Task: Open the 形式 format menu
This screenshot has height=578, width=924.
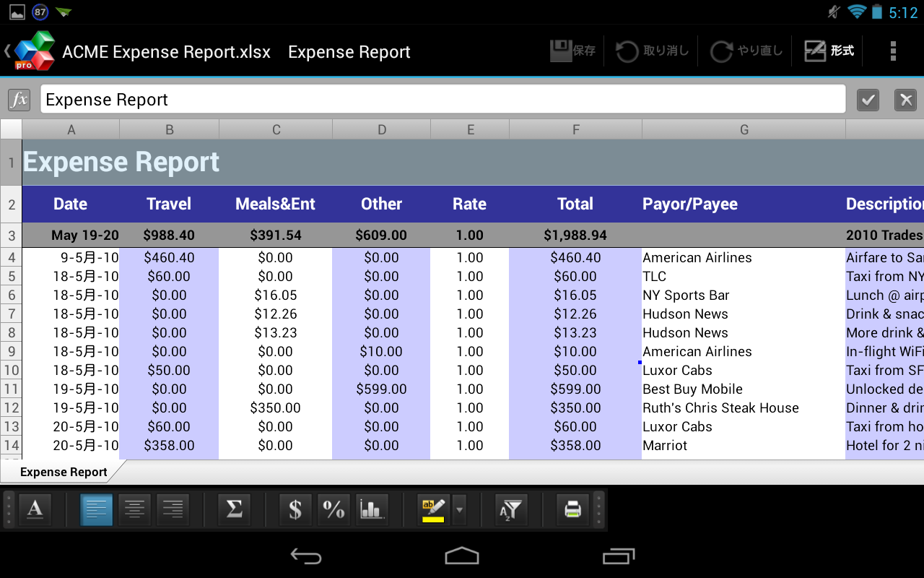Action: pos(829,51)
